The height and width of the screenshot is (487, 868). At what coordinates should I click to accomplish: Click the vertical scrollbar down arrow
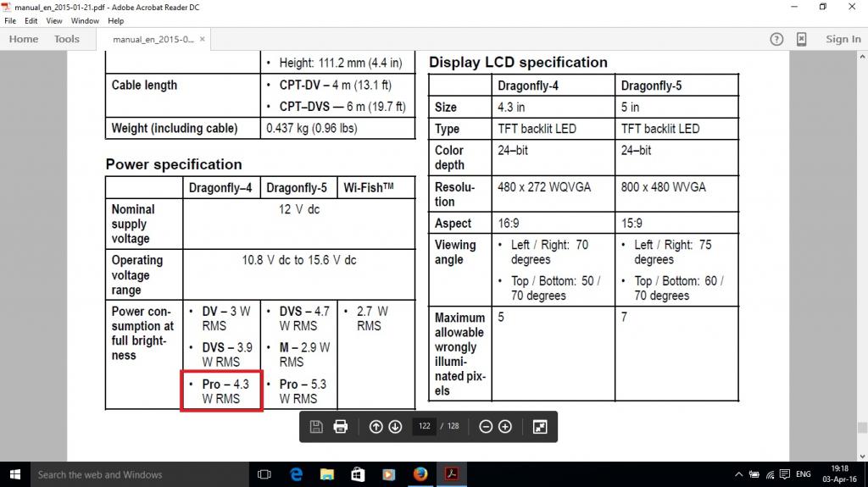click(862, 456)
